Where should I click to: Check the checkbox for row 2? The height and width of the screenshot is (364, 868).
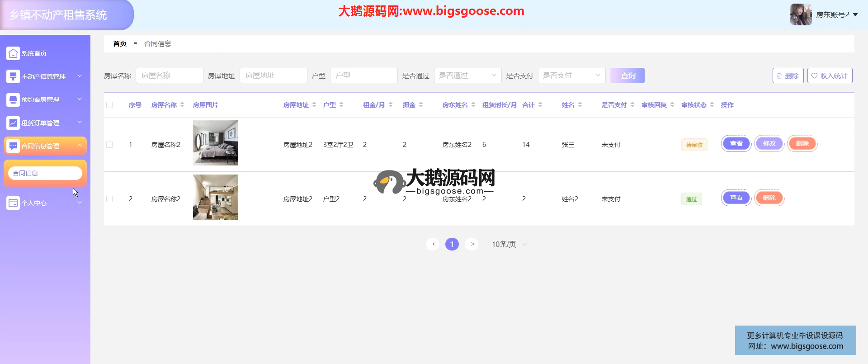pos(109,199)
